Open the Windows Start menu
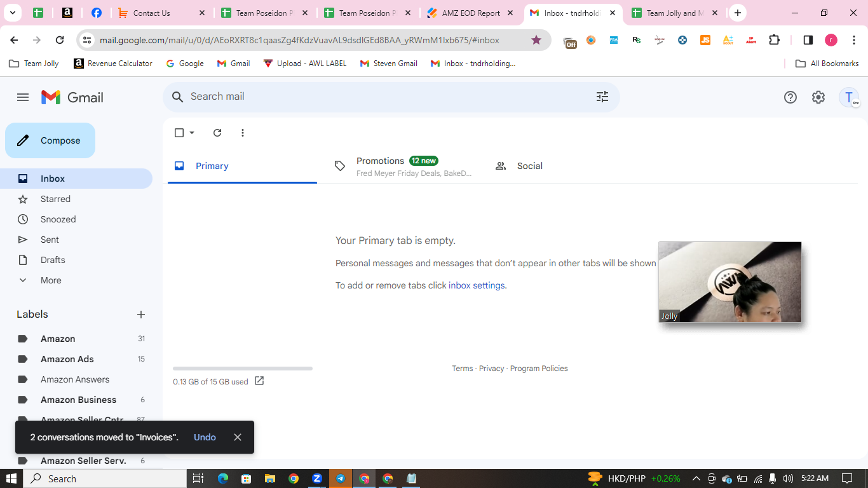The image size is (868, 488). point(11,478)
